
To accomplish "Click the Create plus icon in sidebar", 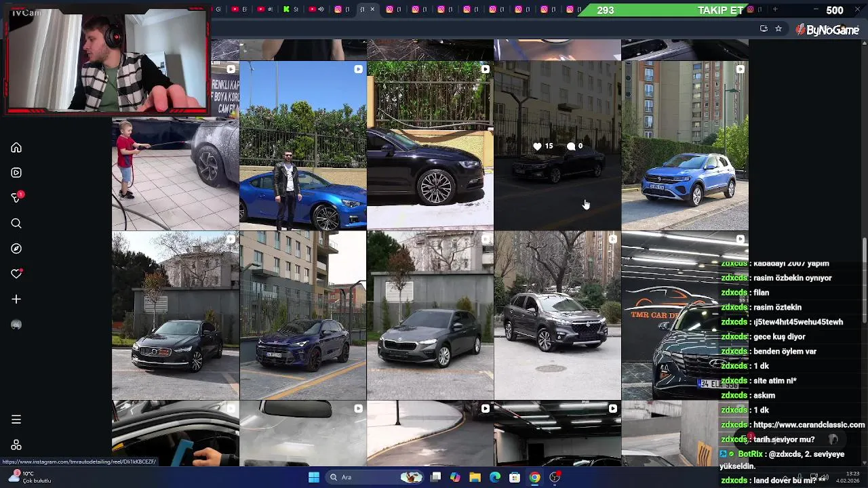I will pos(16,299).
